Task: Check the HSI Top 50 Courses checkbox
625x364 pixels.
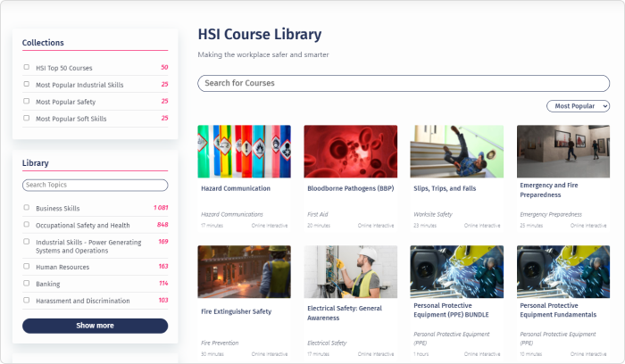Action: tap(26, 67)
